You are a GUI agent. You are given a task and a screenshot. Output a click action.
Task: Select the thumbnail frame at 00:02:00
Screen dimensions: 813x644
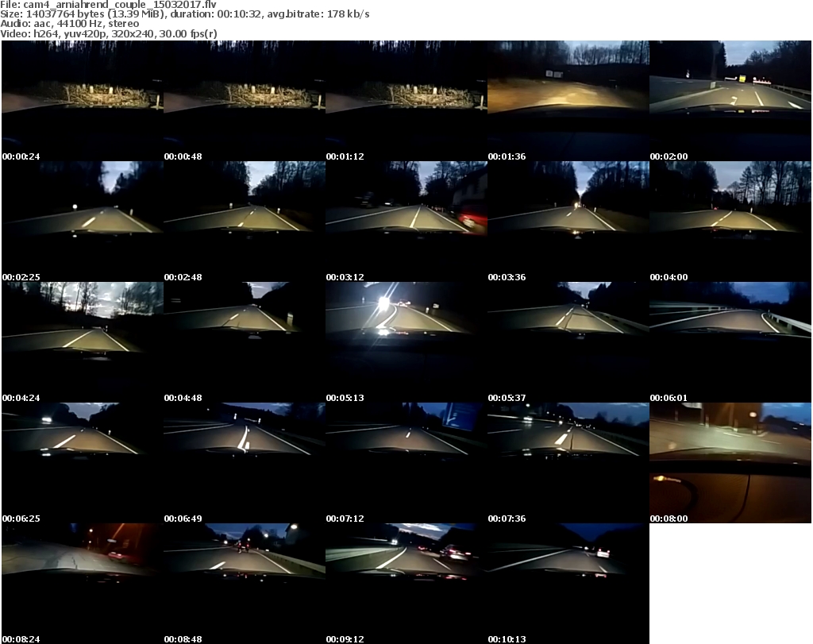pyautogui.click(x=730, y=101)
